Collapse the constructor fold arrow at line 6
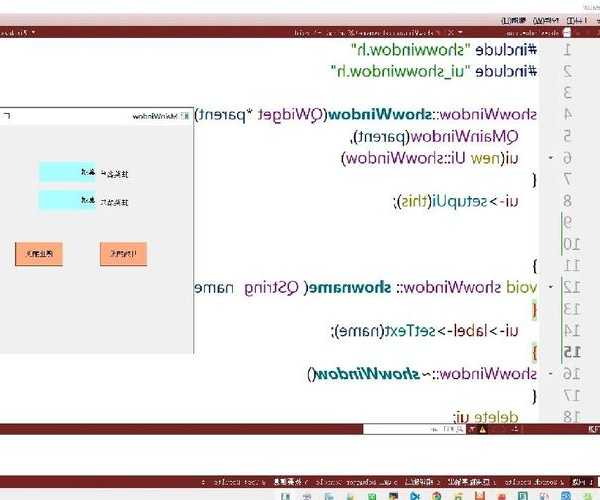Viewport: 600px width, 500px height. coord(551,158)
